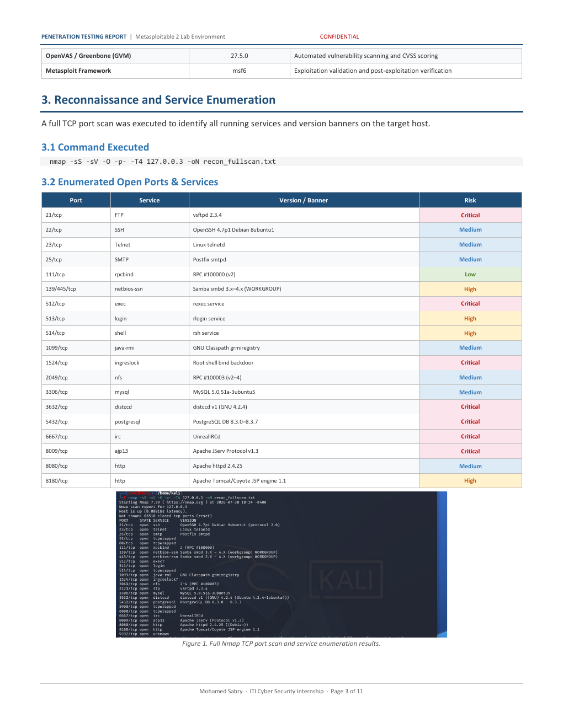
Task: Select the '21/tcp' port cell
Action: tap(76, 215)
